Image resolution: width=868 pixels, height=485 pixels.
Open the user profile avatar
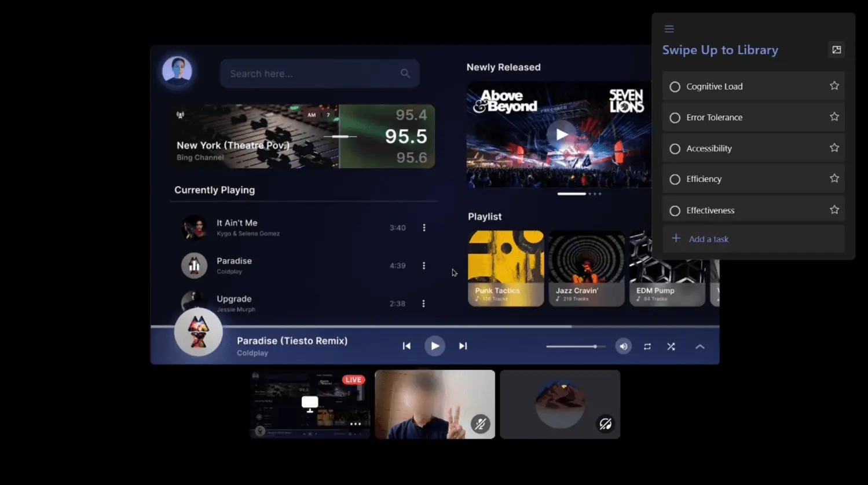(x=177, y=71)
